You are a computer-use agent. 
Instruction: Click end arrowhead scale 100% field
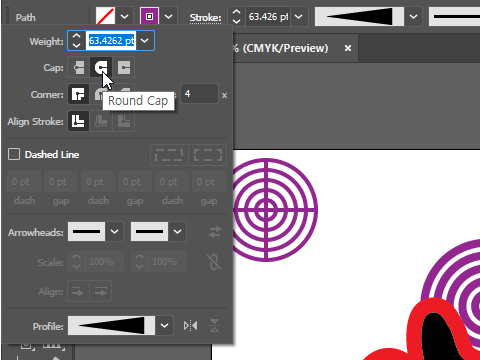168,262
